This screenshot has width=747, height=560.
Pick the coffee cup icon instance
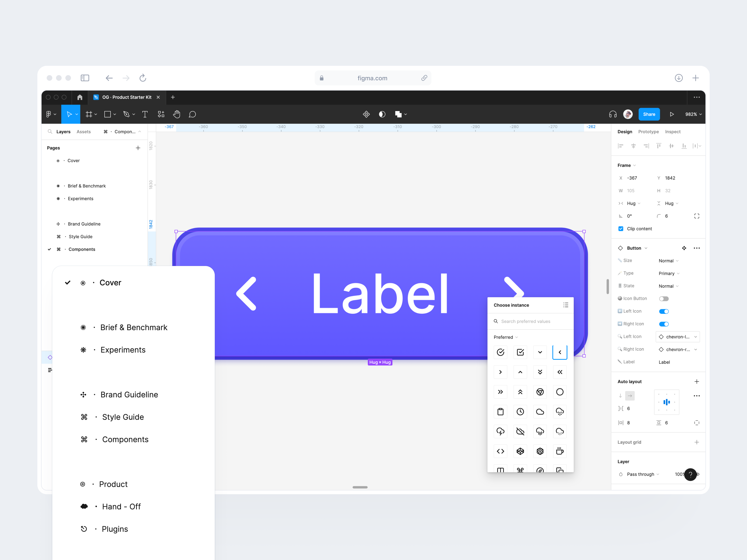click(560, 451)
